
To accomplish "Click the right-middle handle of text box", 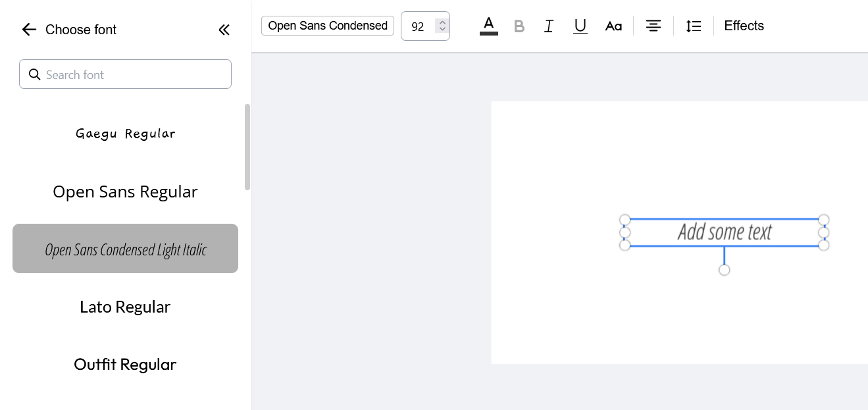I will [x=824, y=232].
